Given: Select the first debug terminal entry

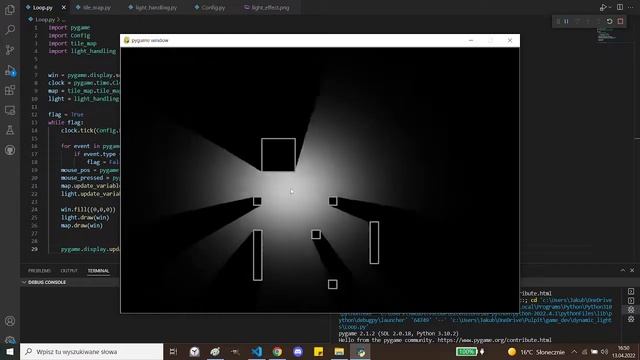Looking at the screenshot, I should 631,310.
